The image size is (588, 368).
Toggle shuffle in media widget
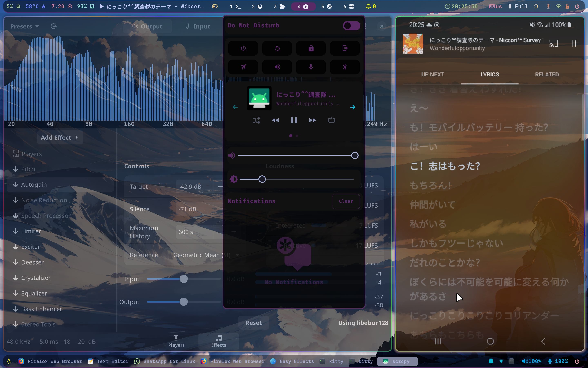[x=256, y=120]
